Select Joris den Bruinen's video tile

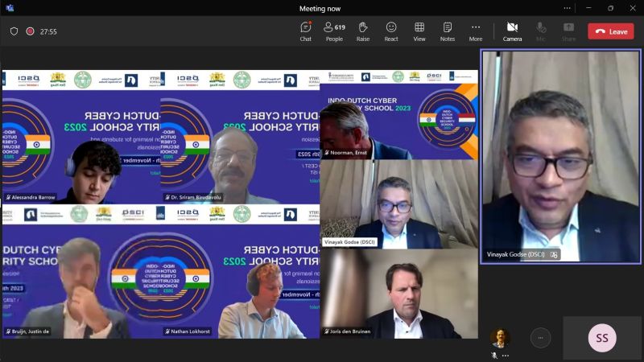pyautogui.click(x=398, y=294)
